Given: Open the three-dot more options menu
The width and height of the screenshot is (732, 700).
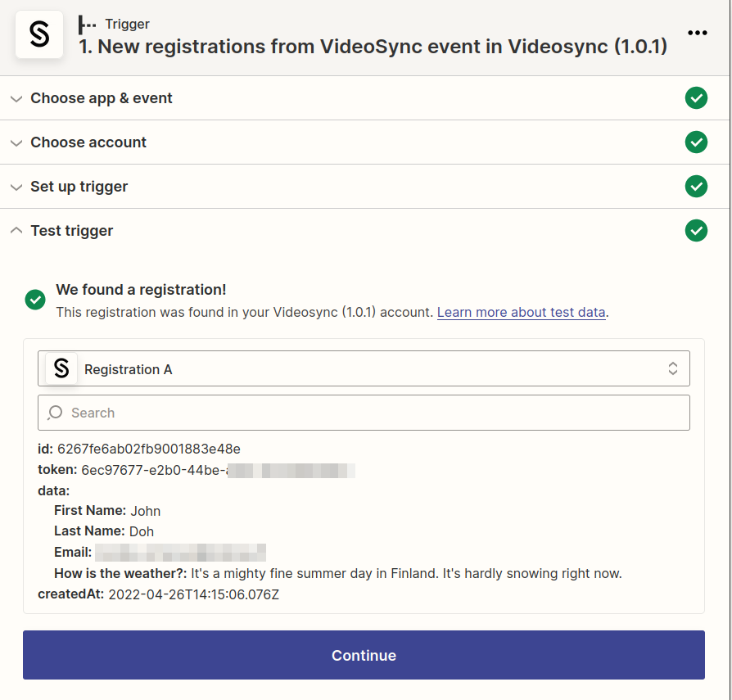Looking at the screenshot, I should [697, 33].
